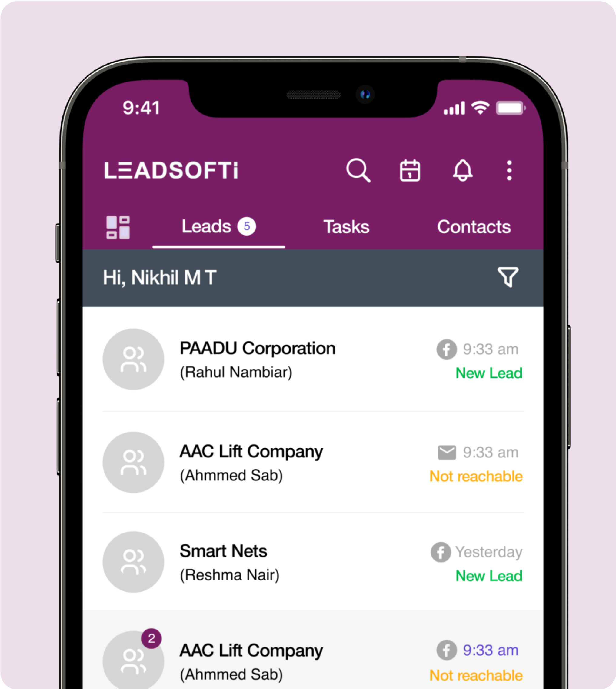Tap the Facebook icon on PAADU Corporation lead
The width and height of the screenshot is (616, 689).
tap(445, 347)
